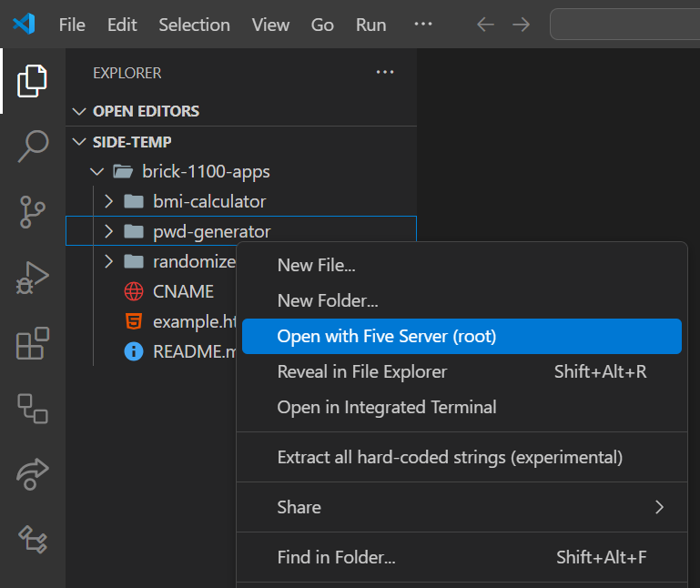Open the Run and Debug view icon
Screen dimensions: 700x588
coord(32,278)
